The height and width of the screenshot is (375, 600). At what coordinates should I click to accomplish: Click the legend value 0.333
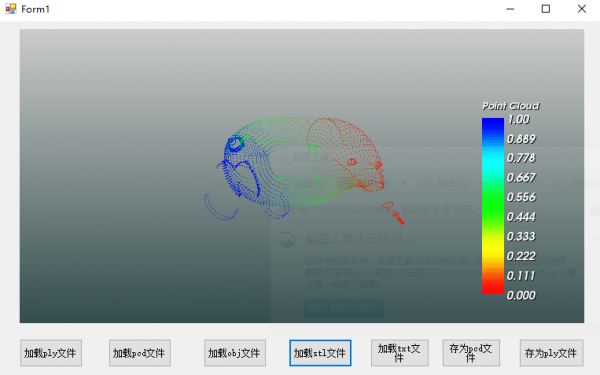pos(521,236)
